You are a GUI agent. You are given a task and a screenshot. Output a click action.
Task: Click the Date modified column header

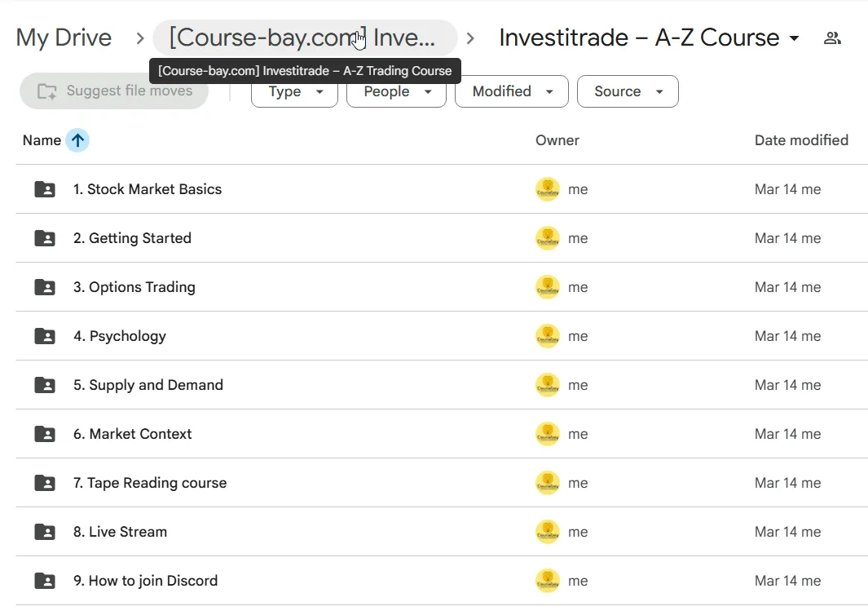point(801,140)
